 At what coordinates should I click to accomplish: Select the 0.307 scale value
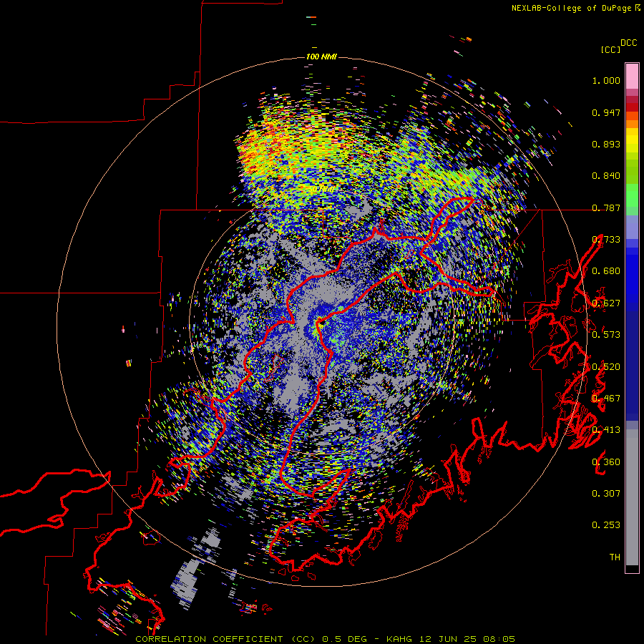pos(606,494)
